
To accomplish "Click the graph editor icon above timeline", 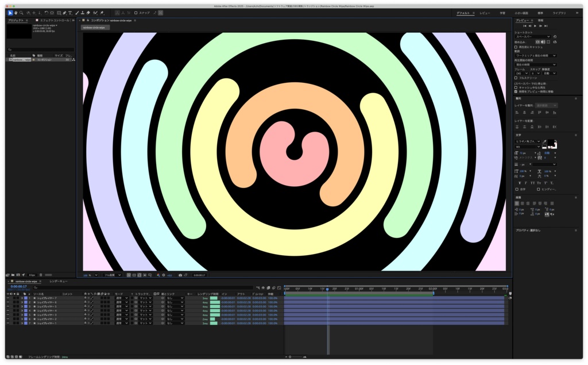I will pos(278,288).
